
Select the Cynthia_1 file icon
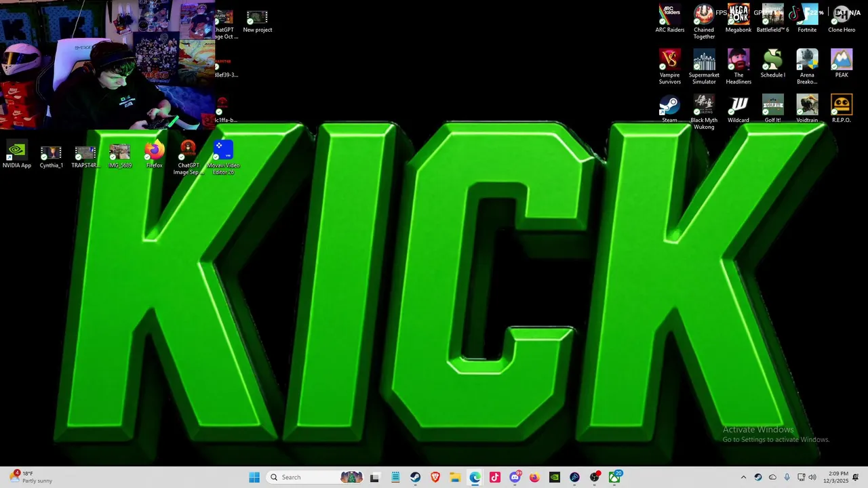pyautogui.click(x=51, y=156)
